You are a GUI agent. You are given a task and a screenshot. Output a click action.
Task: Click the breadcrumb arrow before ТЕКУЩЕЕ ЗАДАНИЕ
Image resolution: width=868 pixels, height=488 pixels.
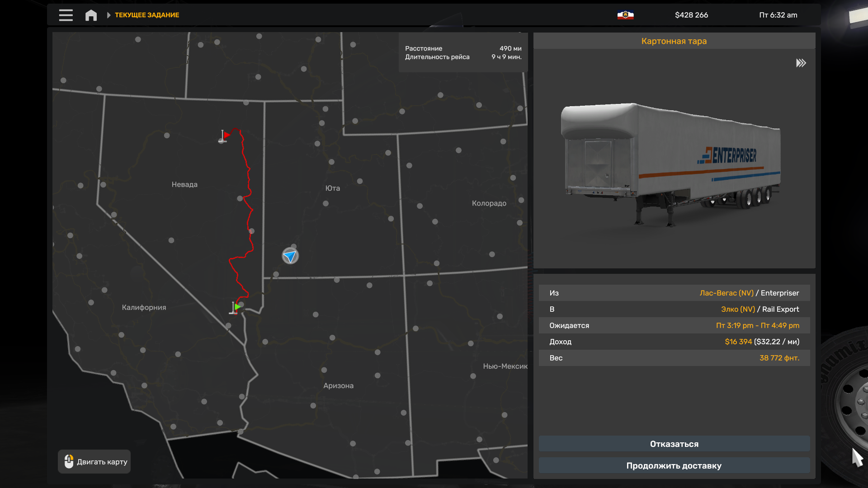click(108, 15)
